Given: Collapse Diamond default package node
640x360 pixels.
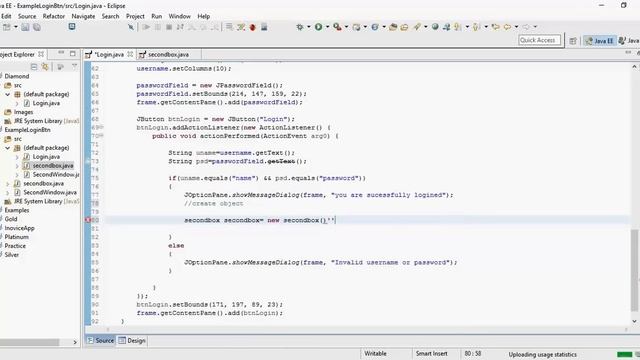Looking at the screenshot, I should tap(7, 94).
